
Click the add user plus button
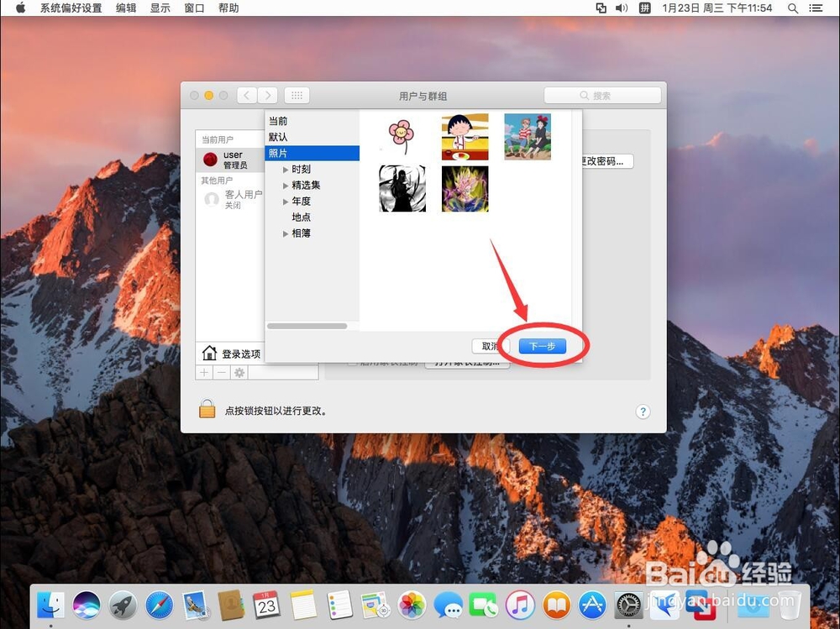point(204,372)
